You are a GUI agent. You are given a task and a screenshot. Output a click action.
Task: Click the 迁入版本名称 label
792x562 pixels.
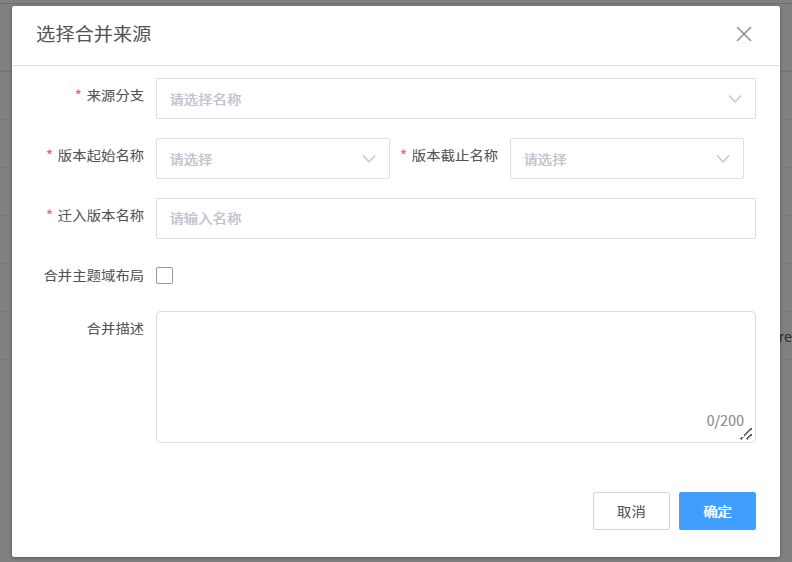pos(101,216)
